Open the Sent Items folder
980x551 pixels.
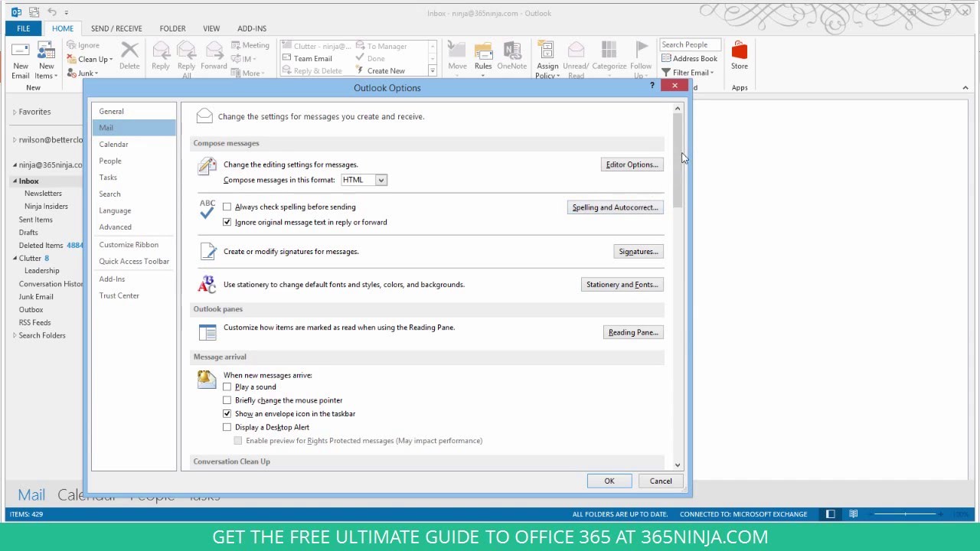pyautogui.click(x=36, y=220)
